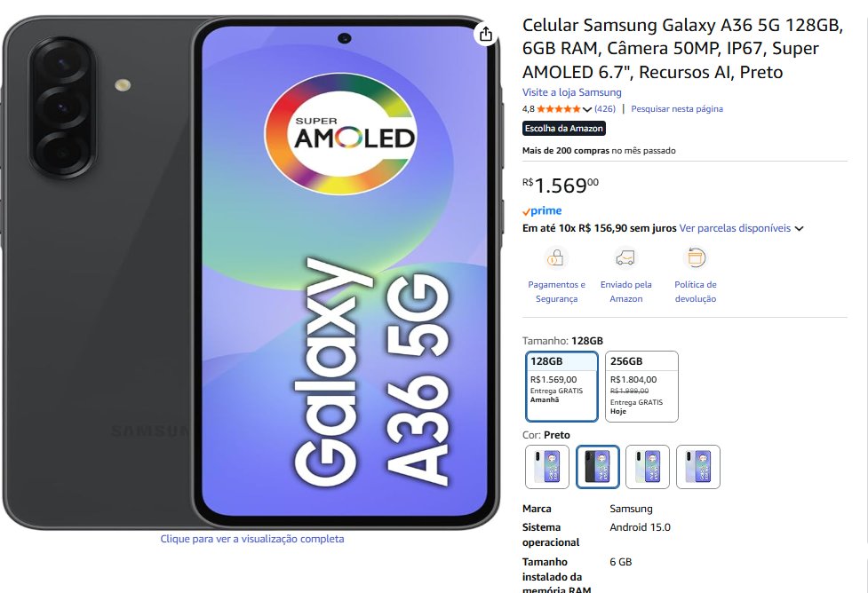Viewport: 868px width, 593px height.
Task: Choose the first white color variant
Action: [547, 467]
